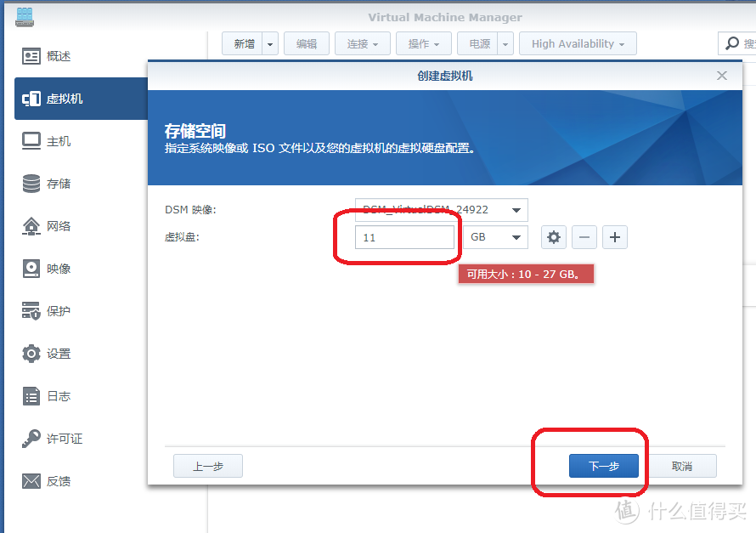Open the High Availability dropdown
The image size is (756, 533).
point(578,44)
